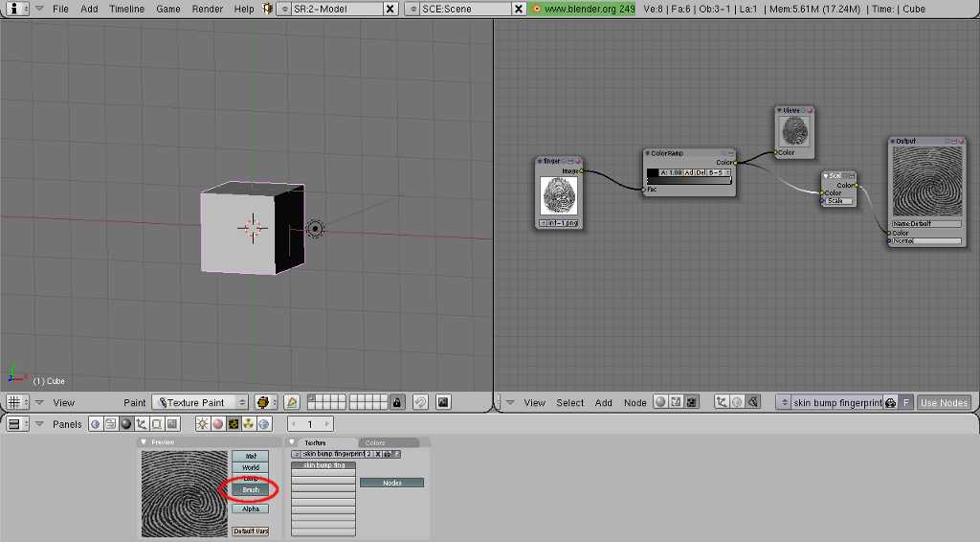
Task: Switch to Shading context buttons
Action: [x=126, y=424]
